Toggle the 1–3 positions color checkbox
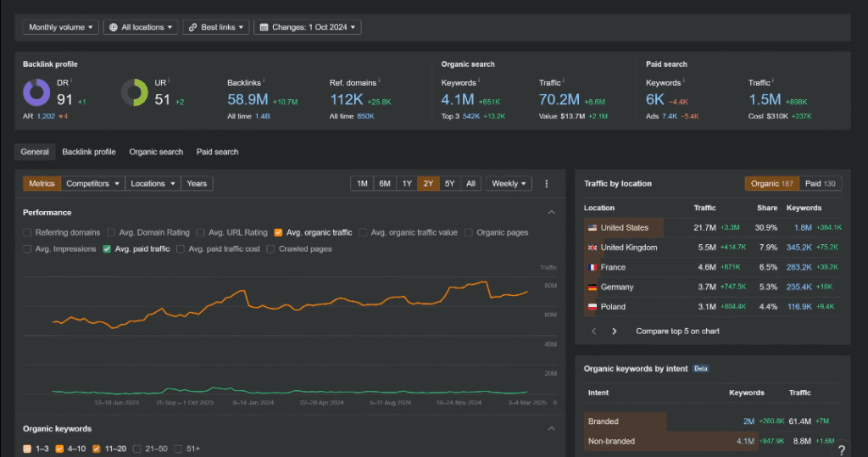The width and height of the screenshot is (868, 457). [x=28, y=449]
